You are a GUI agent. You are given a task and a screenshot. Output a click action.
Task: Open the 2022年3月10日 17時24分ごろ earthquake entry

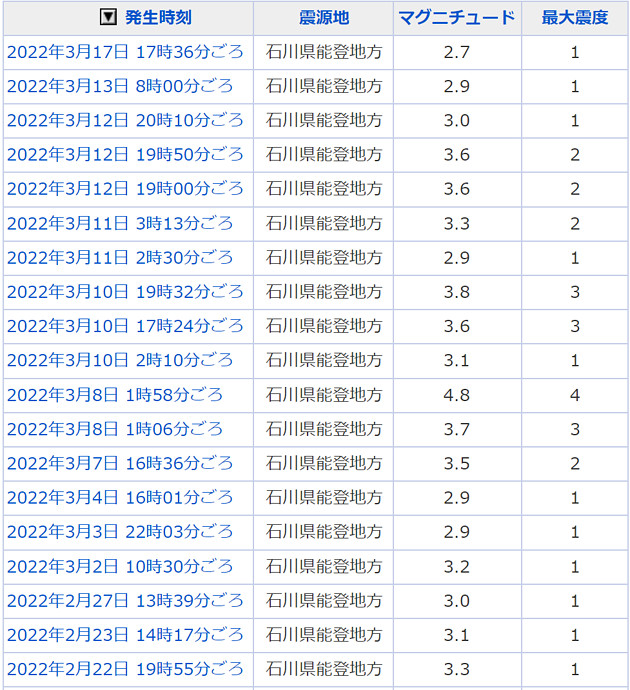[x=125, y=326]
